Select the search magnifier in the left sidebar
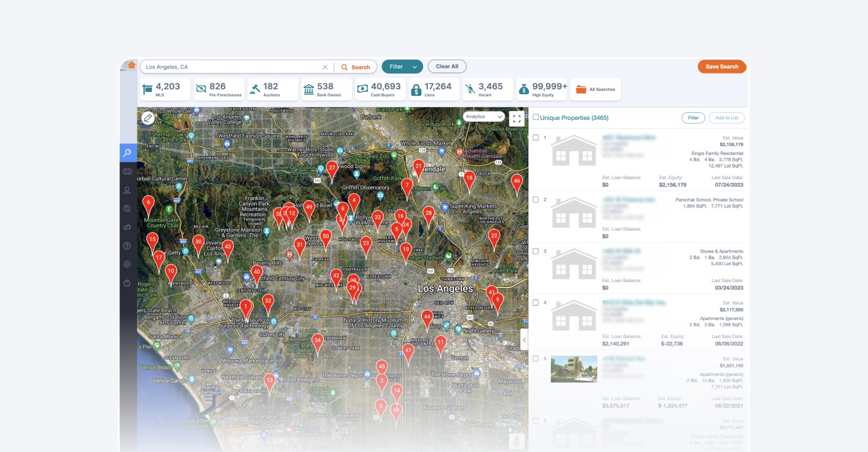Image resolution: width=868 pixels, height=452 pixels. (127, 152)
